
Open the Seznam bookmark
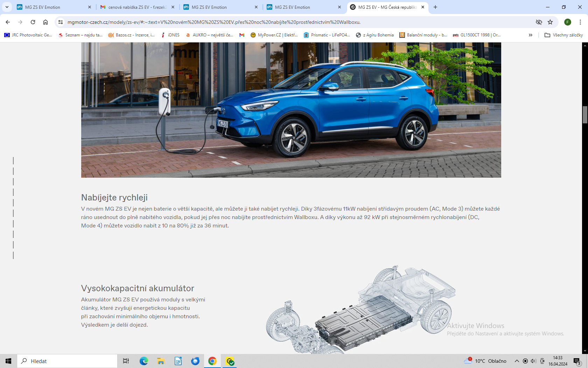tap(80, 35)
